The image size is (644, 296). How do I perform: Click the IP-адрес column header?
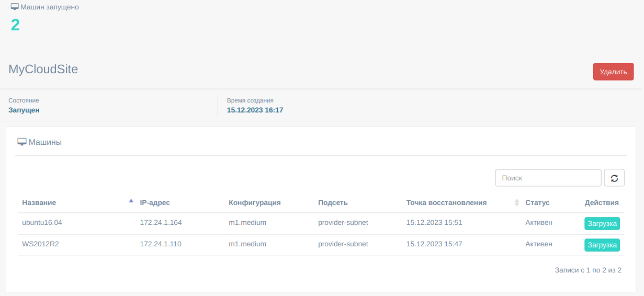(155, 202)
